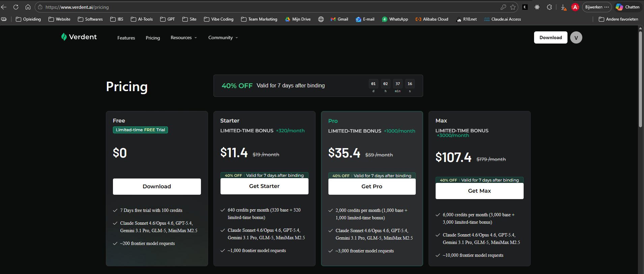This screenshot has width=644, height=274.
Task: Open the AI-Tools bookmarks folder
Action: pyautogui.click(x=142, y=19)
